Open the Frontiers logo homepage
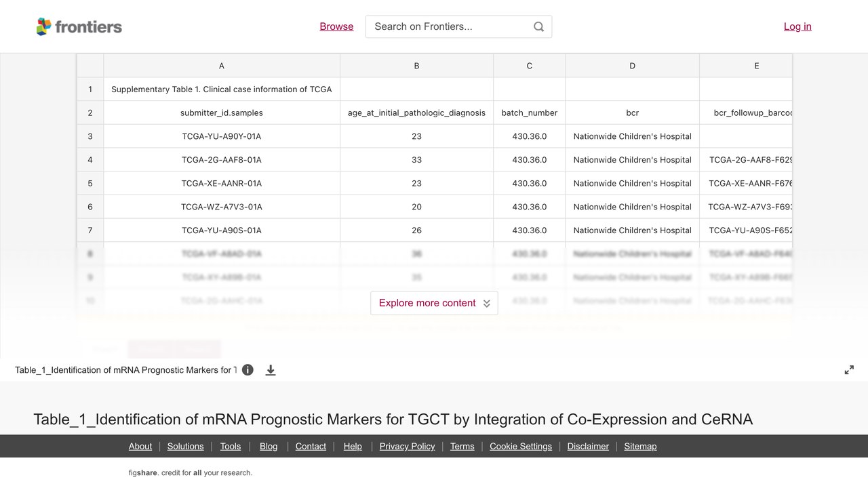Screen dimensions: 868x488 (79, 26)
